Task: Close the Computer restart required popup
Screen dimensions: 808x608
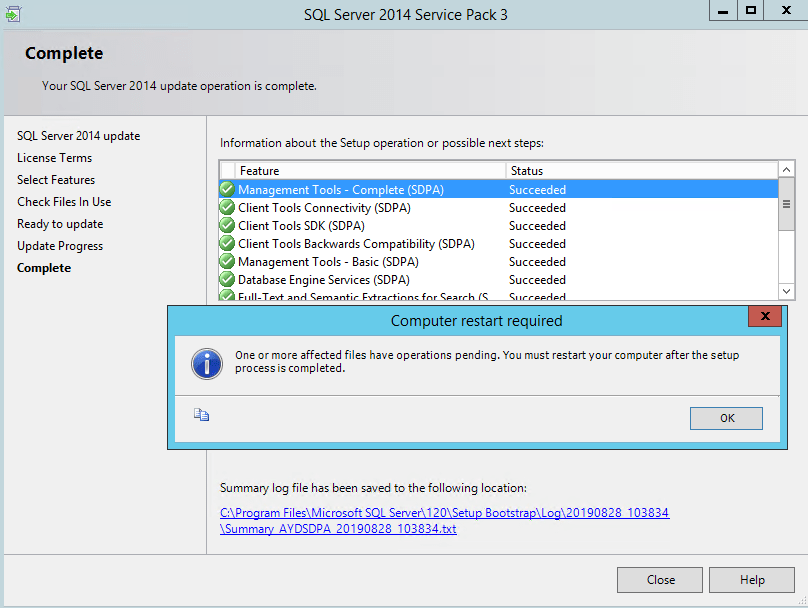Action: [764, 317]
